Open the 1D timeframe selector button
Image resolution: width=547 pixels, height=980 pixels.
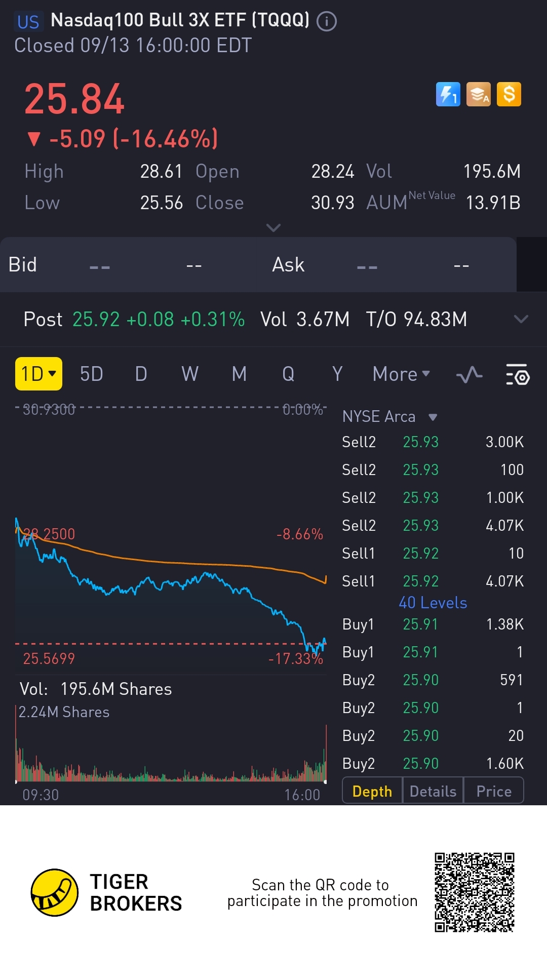[38, 374]
